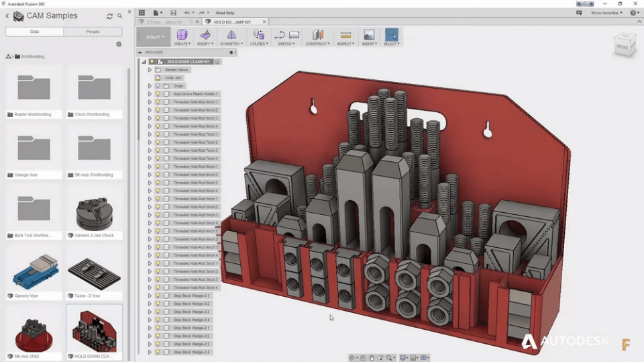Click the Create tool icon in the toolbar
The width and height of the screenshot is (644, 362).
coord(182,35)
